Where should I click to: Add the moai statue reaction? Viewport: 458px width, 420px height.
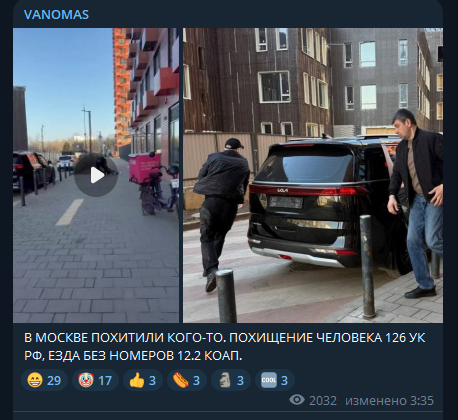(231, 380)
